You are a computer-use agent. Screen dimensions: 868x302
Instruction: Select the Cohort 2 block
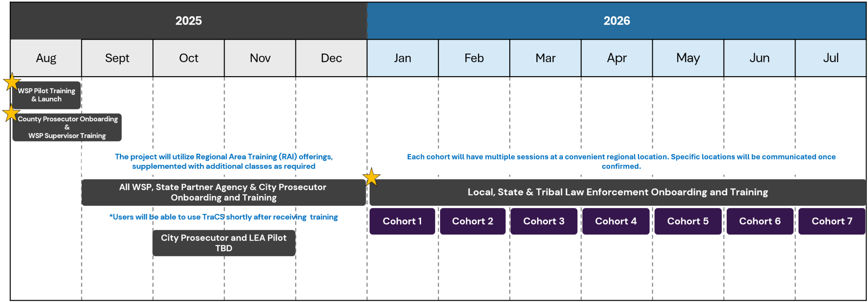pyautogui.click(x=472, y=221)
